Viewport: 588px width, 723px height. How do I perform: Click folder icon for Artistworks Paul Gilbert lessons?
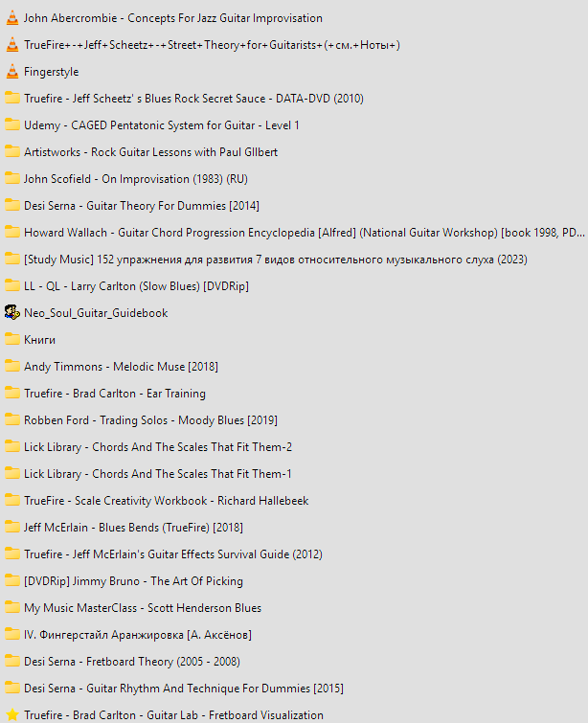coord(12,151)
